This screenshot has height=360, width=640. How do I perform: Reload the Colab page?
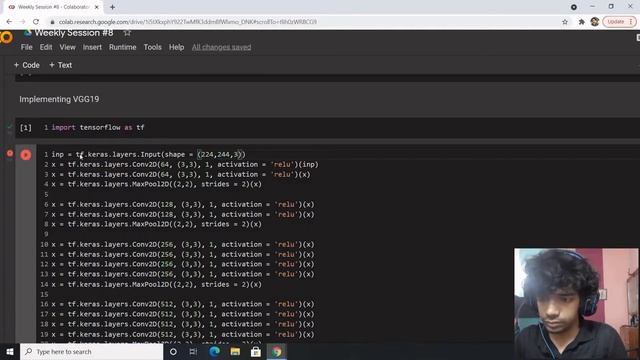(x=36, y=22)
